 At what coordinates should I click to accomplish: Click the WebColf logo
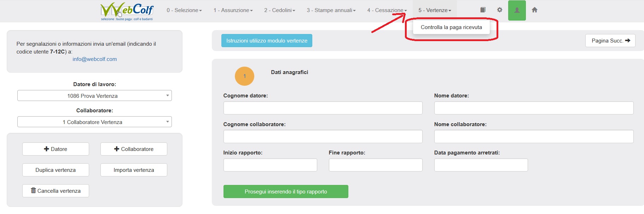tap(127, 11)
